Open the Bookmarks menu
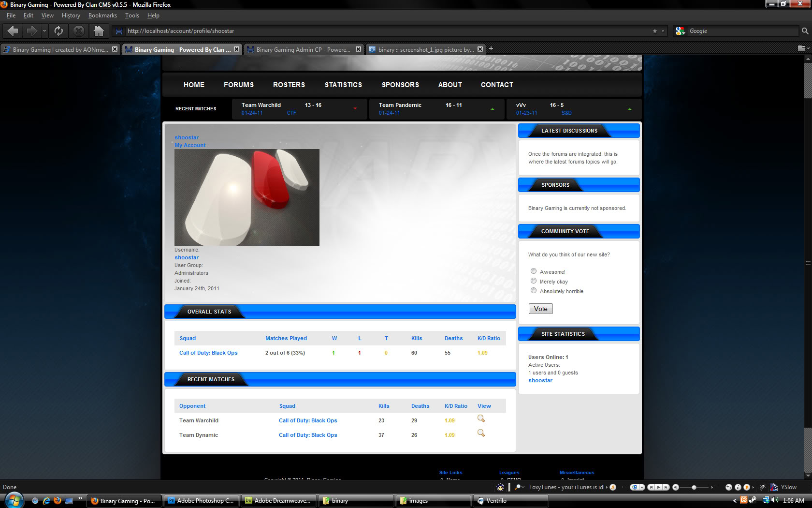Screen dimensions: 812x508 [102, 15]
